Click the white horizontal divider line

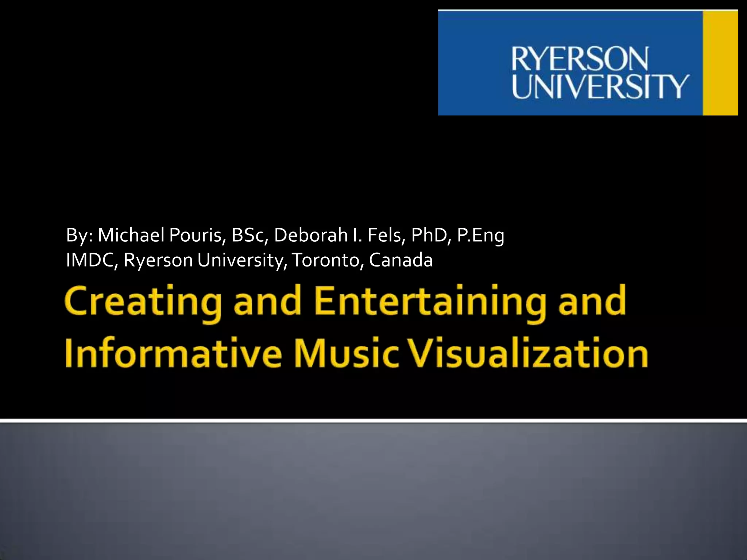pyautogui.click(x=373, y=421)
